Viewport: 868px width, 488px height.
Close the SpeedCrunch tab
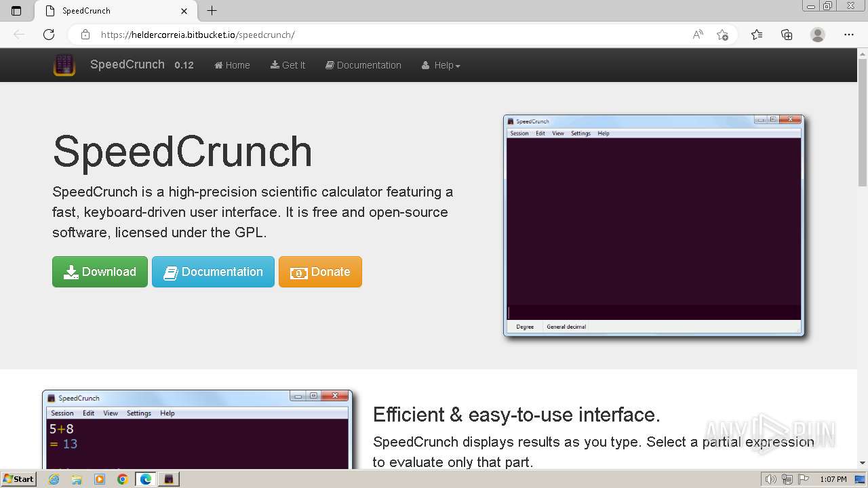[x=184, y=11]
